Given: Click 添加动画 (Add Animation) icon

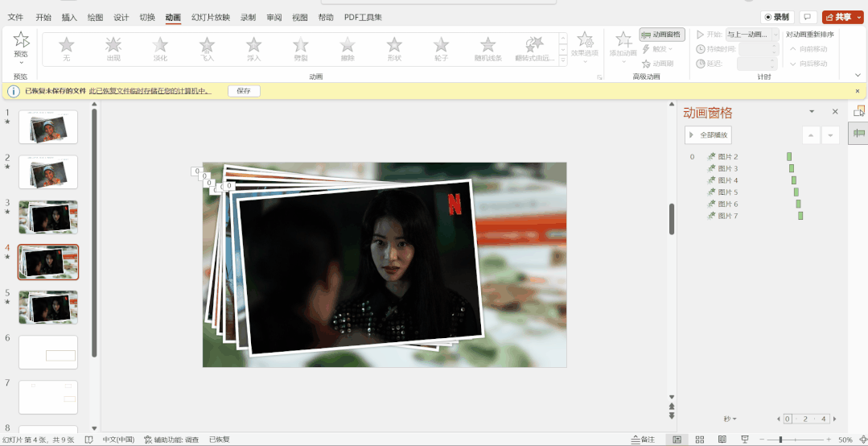Looking at the screenshot, I should point(623,40).
